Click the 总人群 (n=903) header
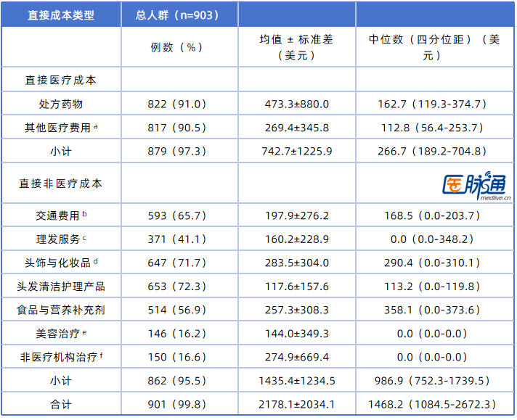Viewport: 517px width, 420px height. [x=177, y=15]
